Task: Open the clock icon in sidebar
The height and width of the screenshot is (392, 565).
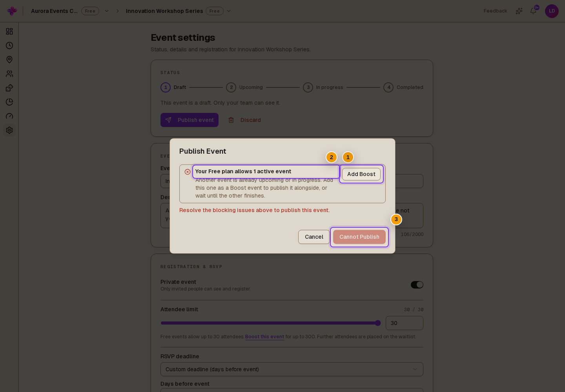Action: 9,45
